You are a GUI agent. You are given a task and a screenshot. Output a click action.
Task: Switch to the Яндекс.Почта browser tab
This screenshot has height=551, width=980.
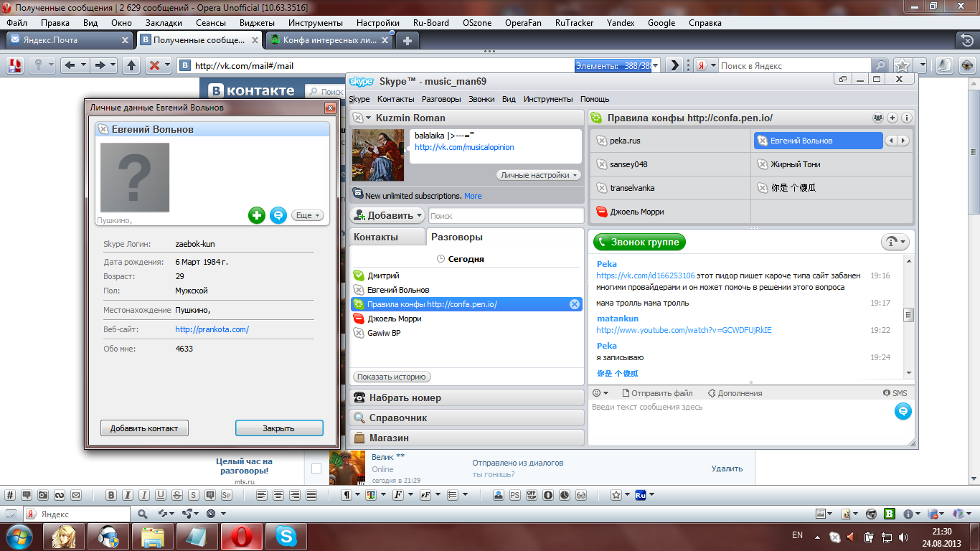70,40
